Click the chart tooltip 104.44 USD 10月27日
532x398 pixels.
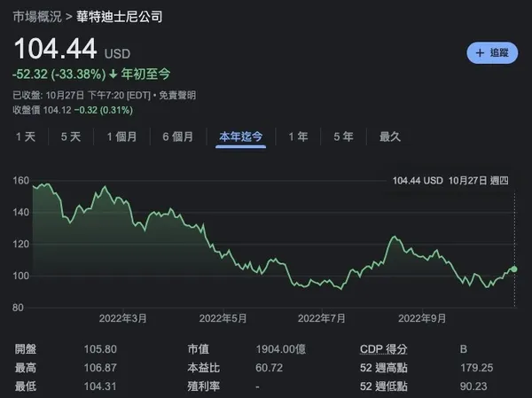click(450, 181)
